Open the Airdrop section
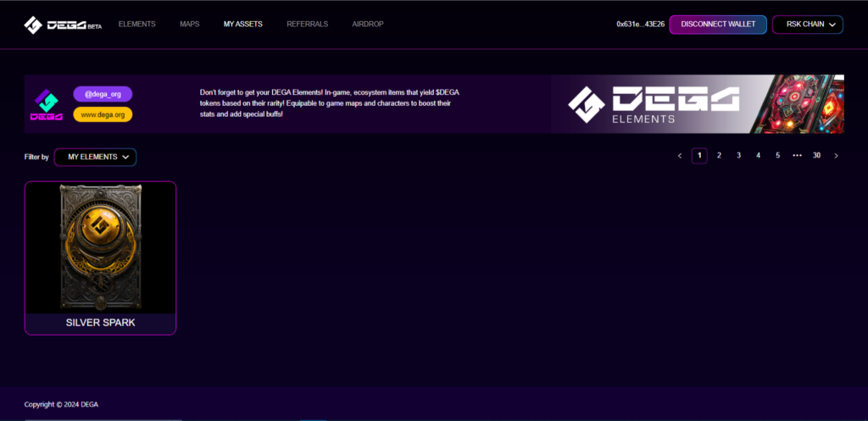 tap(368, 25)
